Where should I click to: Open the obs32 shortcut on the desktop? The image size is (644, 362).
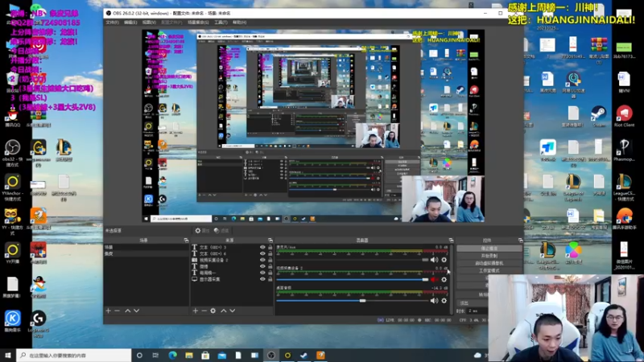(x=12, y=153)
